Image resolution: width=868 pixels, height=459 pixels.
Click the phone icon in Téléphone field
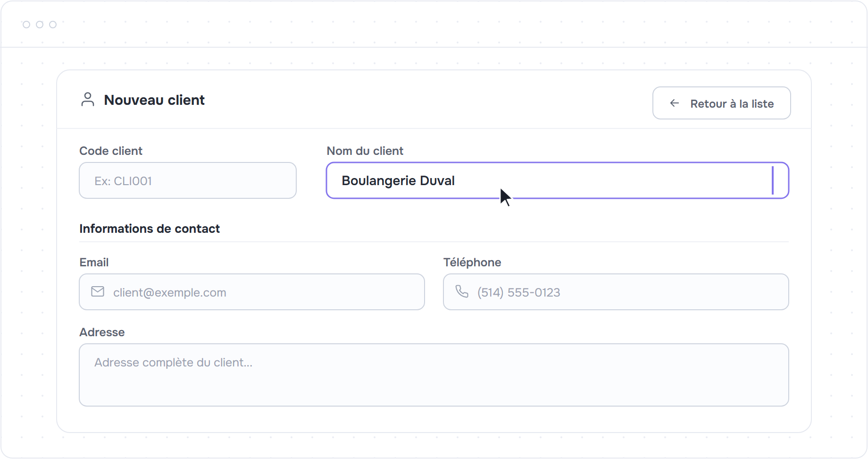[462, 291]
